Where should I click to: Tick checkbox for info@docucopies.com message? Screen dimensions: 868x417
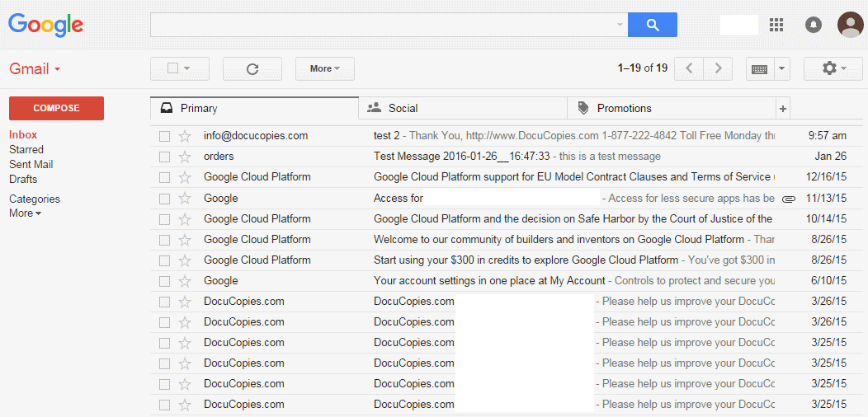[x=165, y=136]
